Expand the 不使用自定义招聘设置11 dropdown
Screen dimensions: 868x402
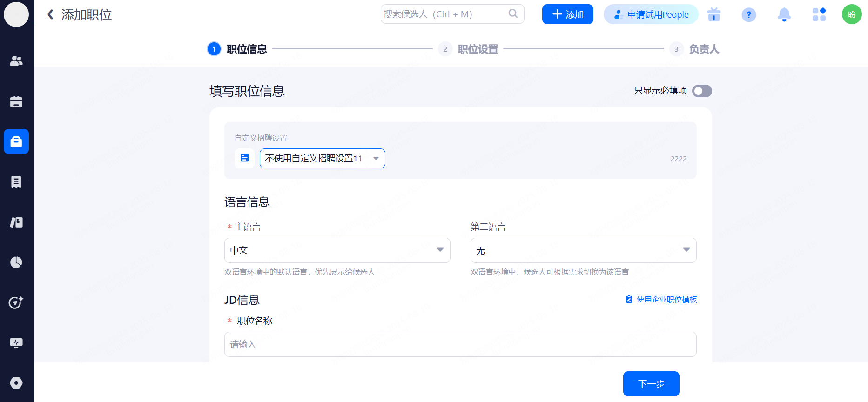pos(322,158)
